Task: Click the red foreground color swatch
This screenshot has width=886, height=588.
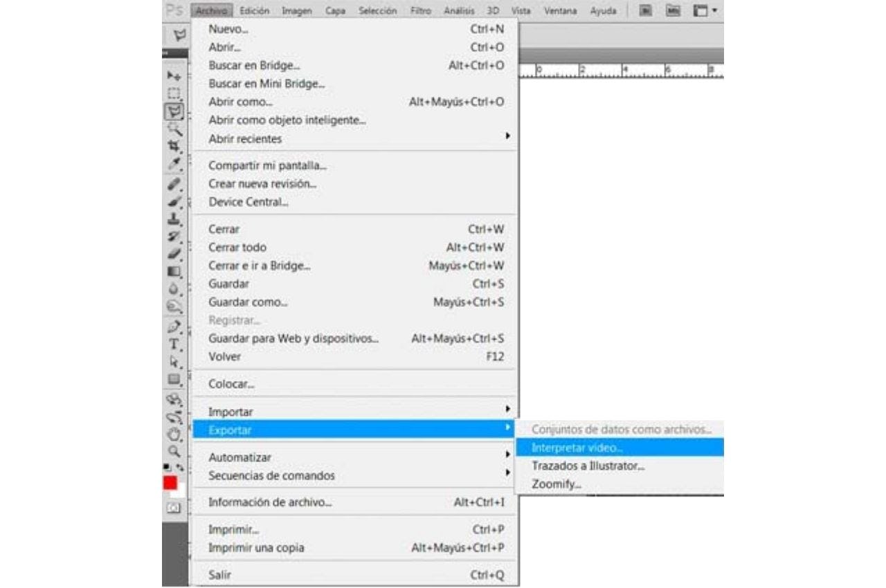Action: point(170,483)
